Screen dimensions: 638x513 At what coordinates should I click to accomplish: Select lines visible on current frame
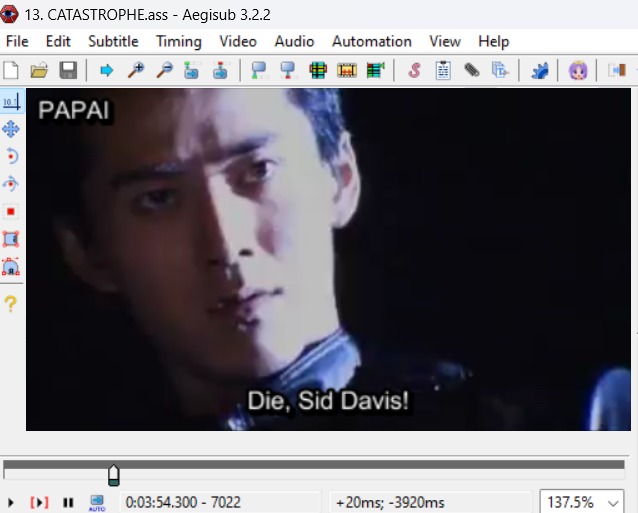click(318, 70)
